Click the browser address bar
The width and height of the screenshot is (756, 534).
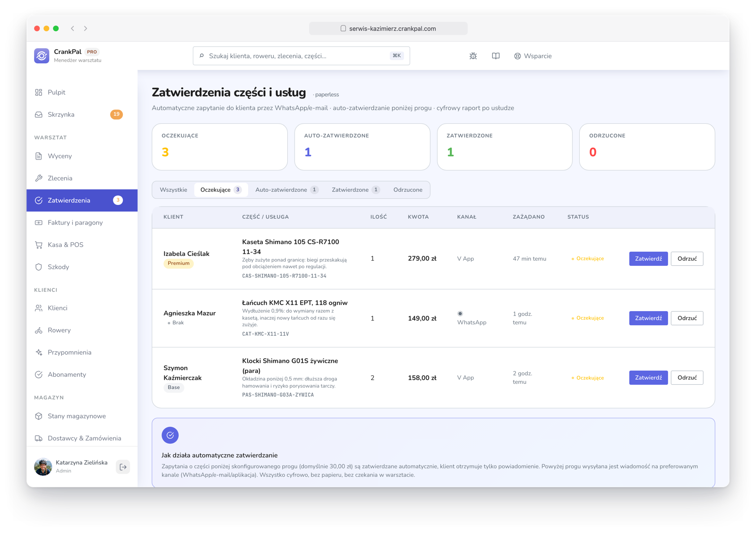[x=388, y=28]
